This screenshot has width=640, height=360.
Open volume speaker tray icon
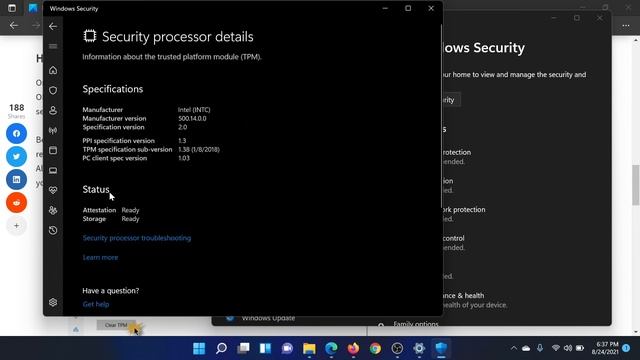tap(568, 348)
